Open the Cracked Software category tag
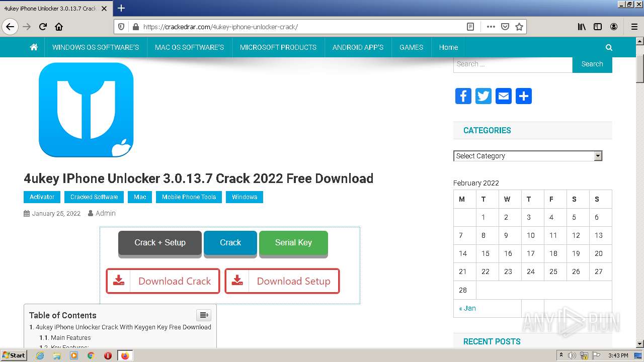This screenshot has height=362, width=644. tap(94, 197)
